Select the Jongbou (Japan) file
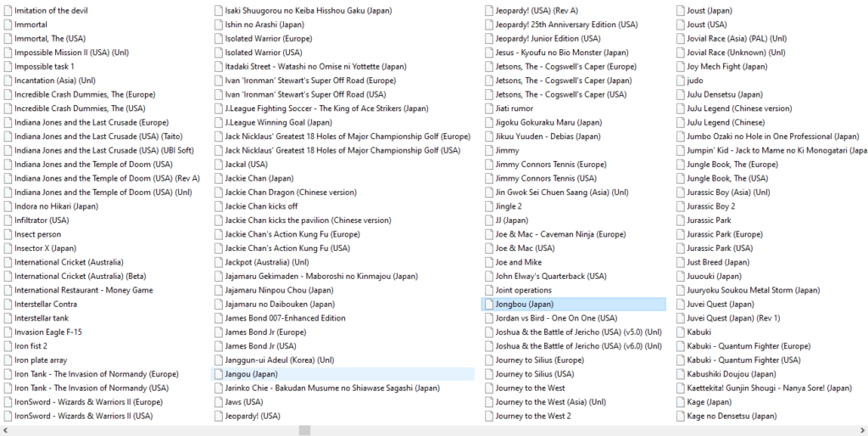This screenshot has height=436, width=868. point(524,304)
